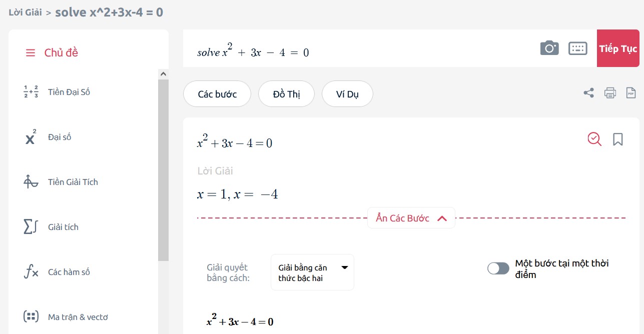Viewport: 644px width, 334px height.
Task: Open the camera input icon
Action: point(549,48)
